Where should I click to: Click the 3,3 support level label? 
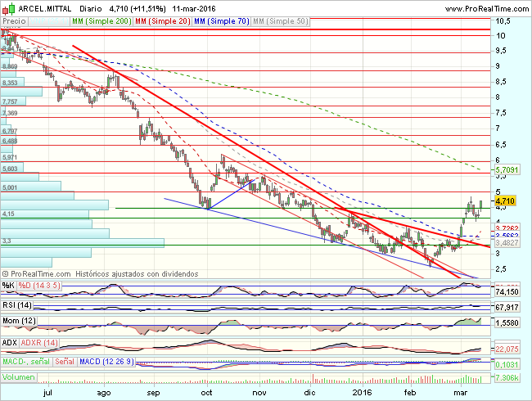(7, 241)
